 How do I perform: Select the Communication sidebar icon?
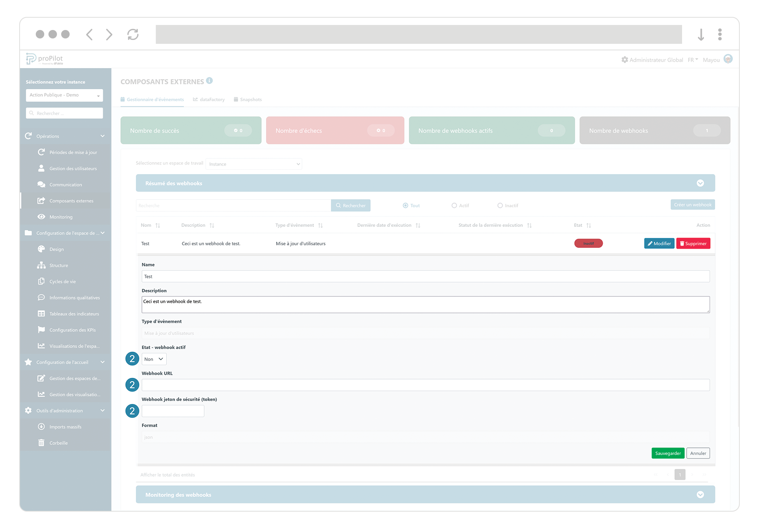coord(42,184)
